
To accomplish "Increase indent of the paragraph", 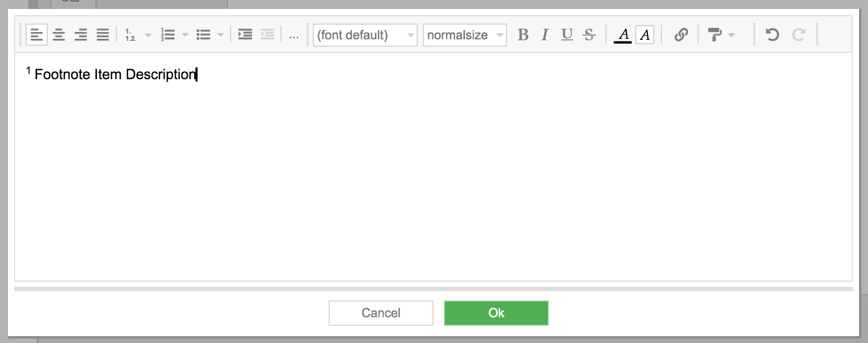I will (x=245, y=35).
